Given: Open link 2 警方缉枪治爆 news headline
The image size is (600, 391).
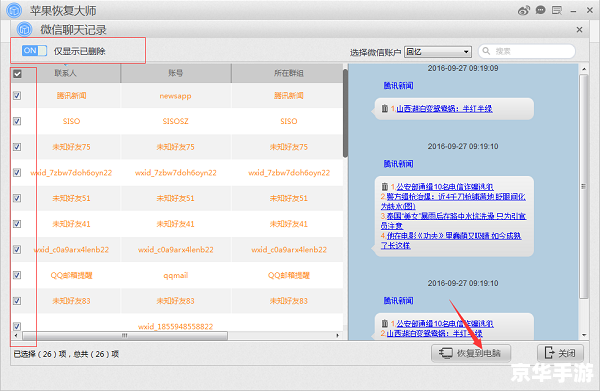Looking at the screenshot, I should pos(453,201).
